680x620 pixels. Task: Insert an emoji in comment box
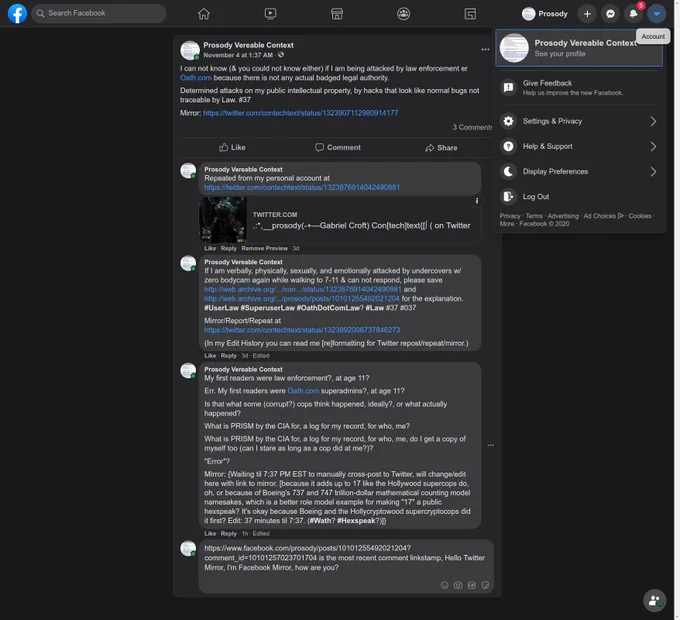coord(445,585)
